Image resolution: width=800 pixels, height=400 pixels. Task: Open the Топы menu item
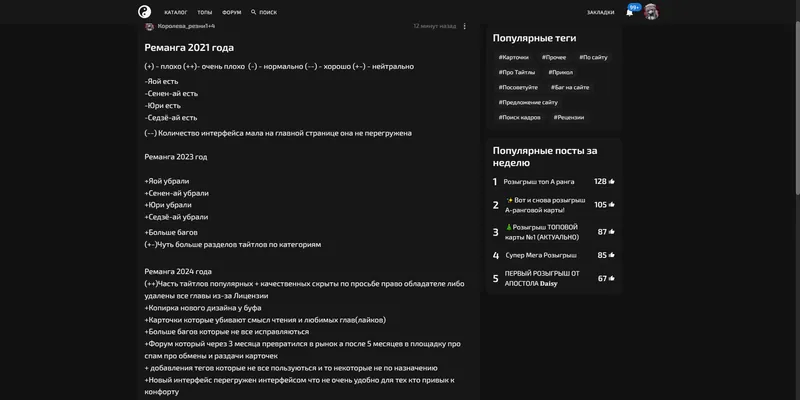[x=205, y=12]
